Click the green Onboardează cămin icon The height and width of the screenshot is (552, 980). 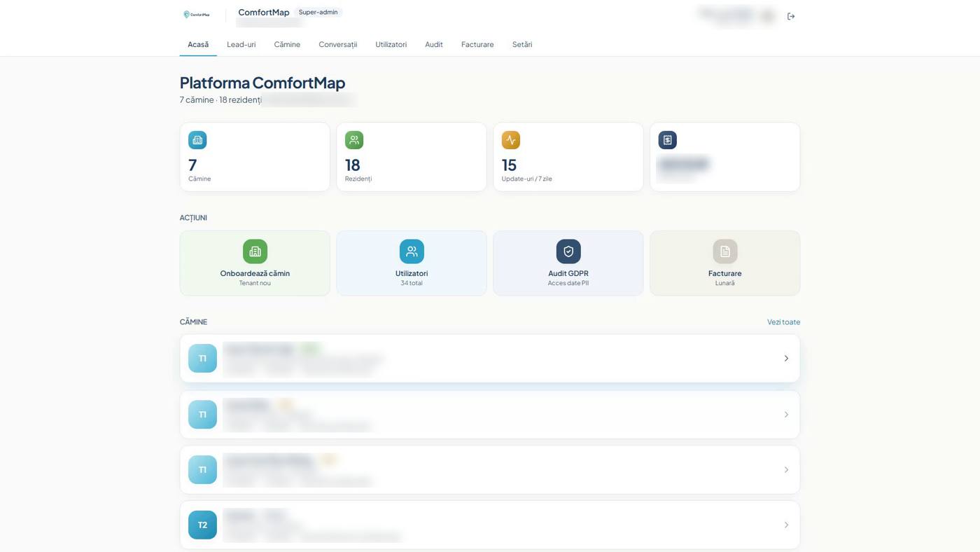point(255,251)
